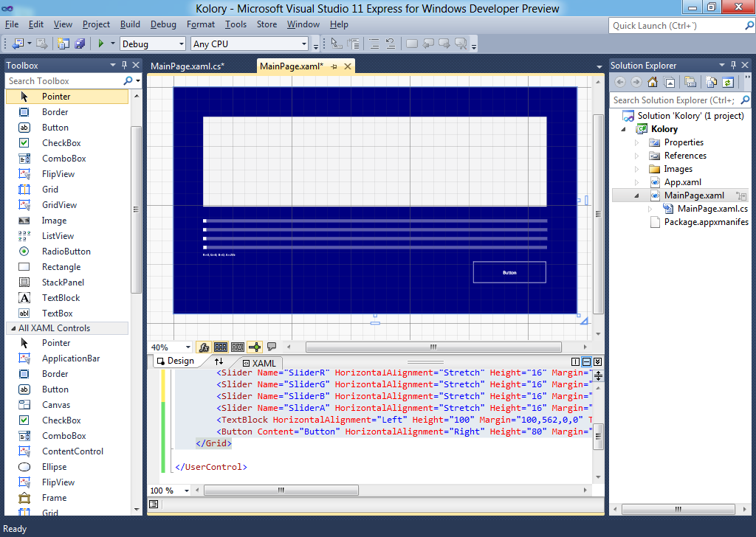Open the Build menu
This screenshot has height=537, width=756.
click(130, 24)
